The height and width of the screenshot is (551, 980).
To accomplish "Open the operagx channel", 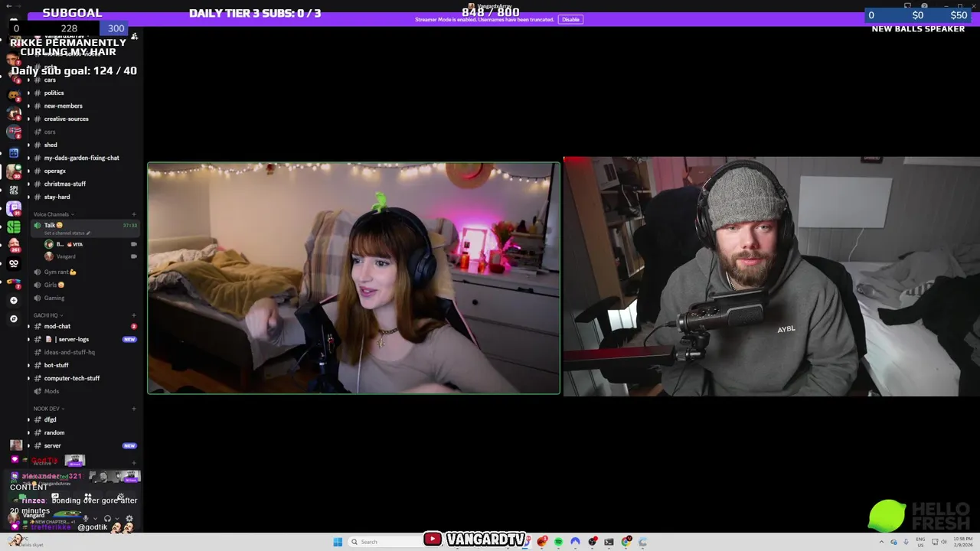I will click(x=54, y=171).
